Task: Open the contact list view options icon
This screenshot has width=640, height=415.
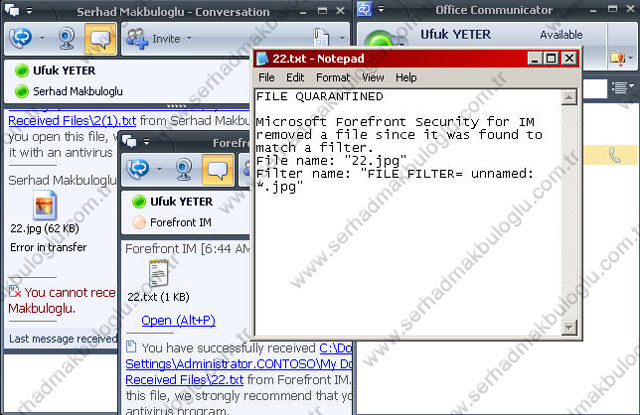Action: 620,87
